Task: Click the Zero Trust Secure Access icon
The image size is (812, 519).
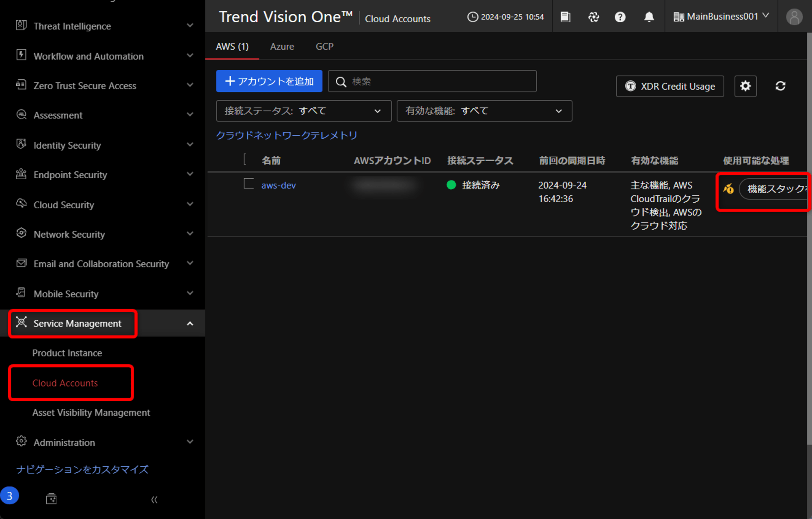Action: (x=21, y=84)
